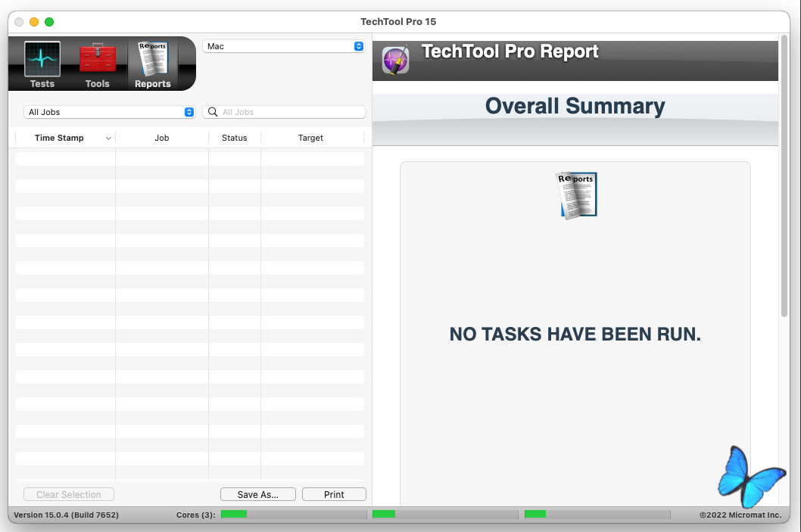This screenshot has width=801, height=532.
Task: Click the Clear Selection button
Action: [x=68, y=494]
